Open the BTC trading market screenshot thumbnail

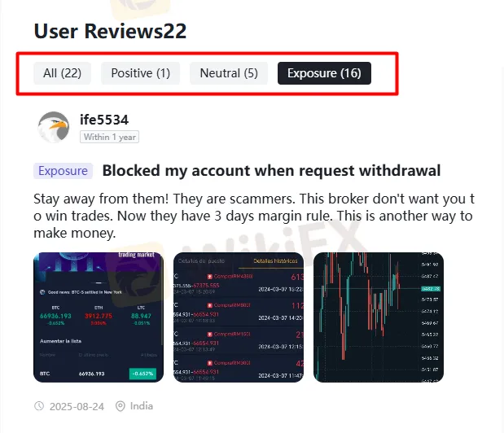click(99, 317)
